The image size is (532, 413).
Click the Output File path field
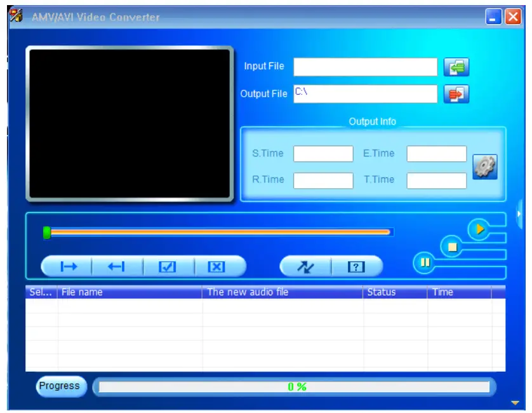point(366,94)
